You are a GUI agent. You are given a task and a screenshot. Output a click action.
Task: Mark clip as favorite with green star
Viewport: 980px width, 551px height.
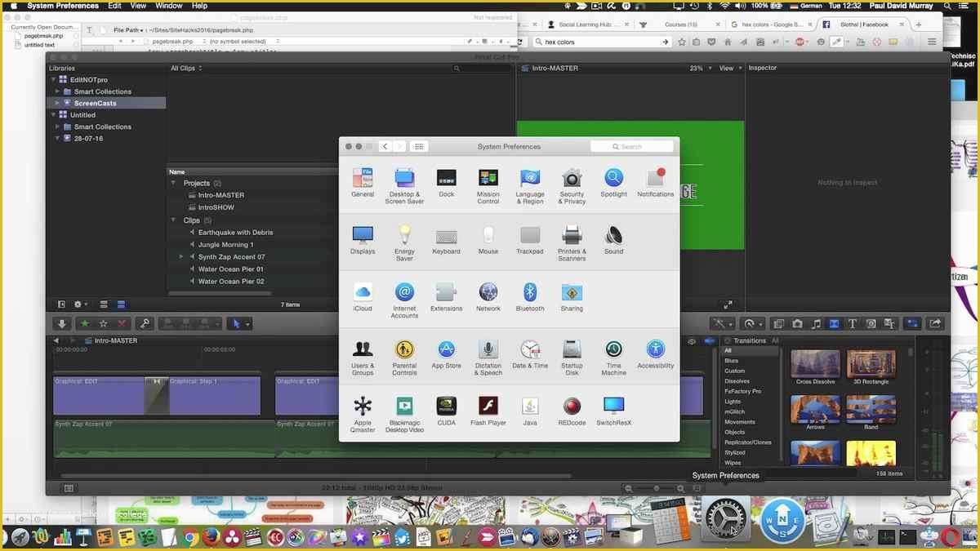click(85, 324)
